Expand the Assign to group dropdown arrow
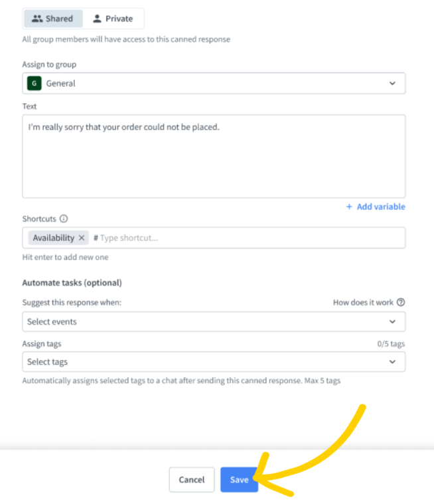Image resolution: width=434 pixels, height=504 pixels. coord(392,83)
